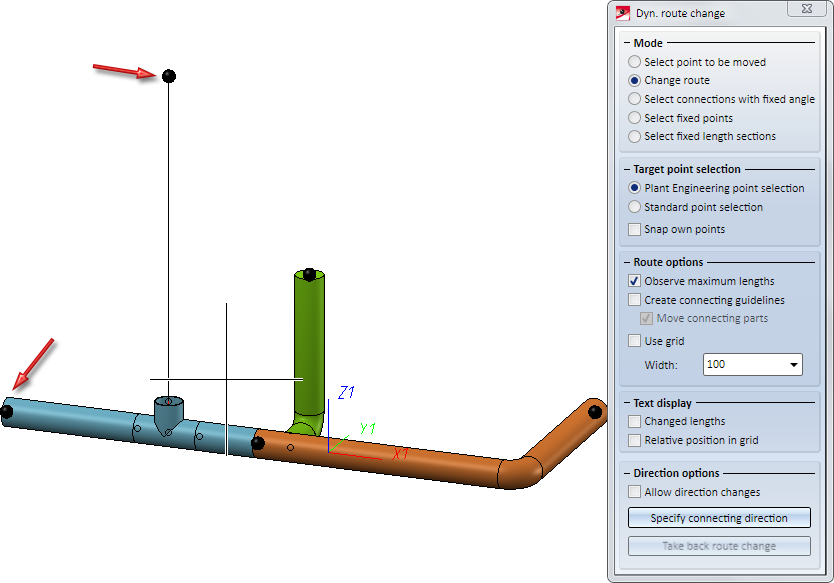The width and height of the screenshot is (834, 583).
Task: Turn on Allow direction changes
Action: (x=634, y=492)
